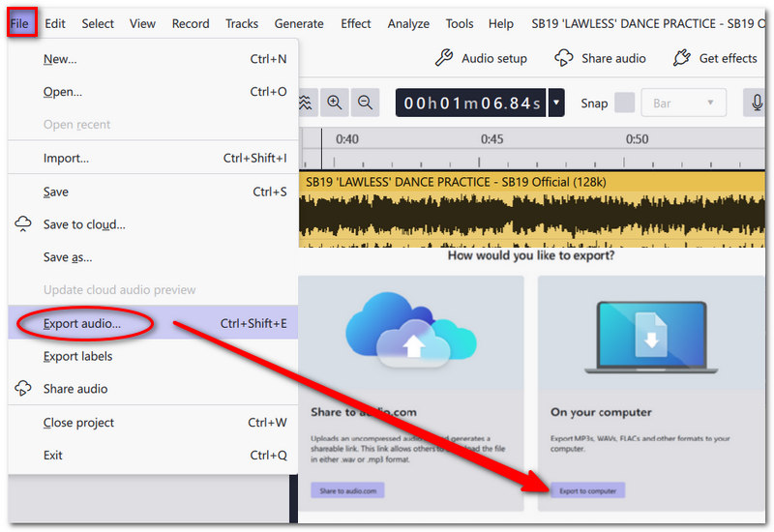Click the cloud upload illustration
The image size is (774, 532).
tap(410, 332)
